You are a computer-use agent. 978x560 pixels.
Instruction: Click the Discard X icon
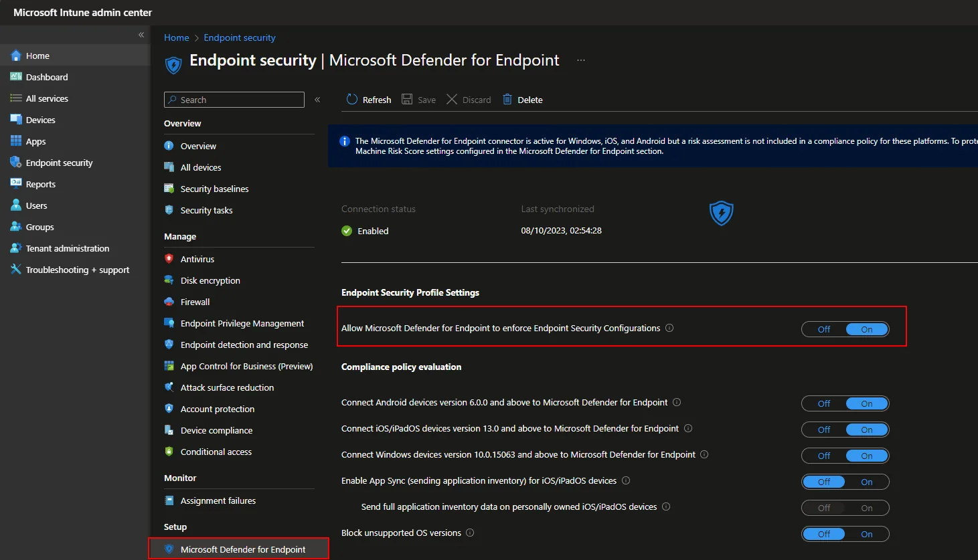(x=452, y=100)
